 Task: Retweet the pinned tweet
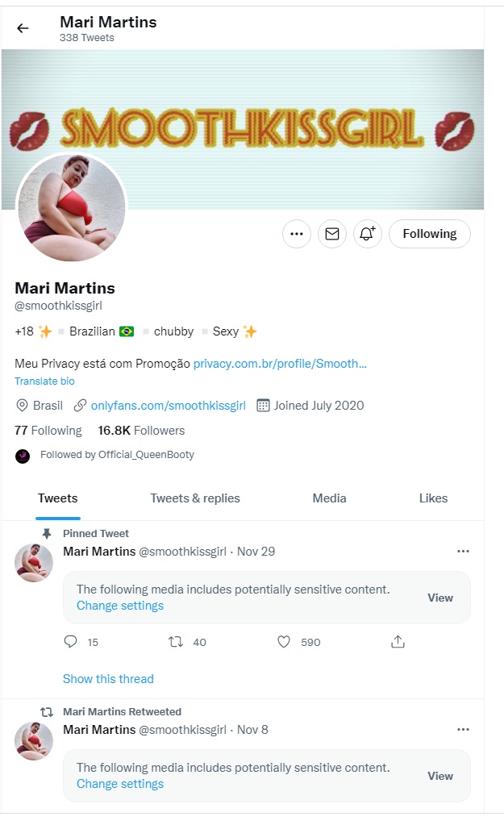pyautogui.click(x=176, y=641)
